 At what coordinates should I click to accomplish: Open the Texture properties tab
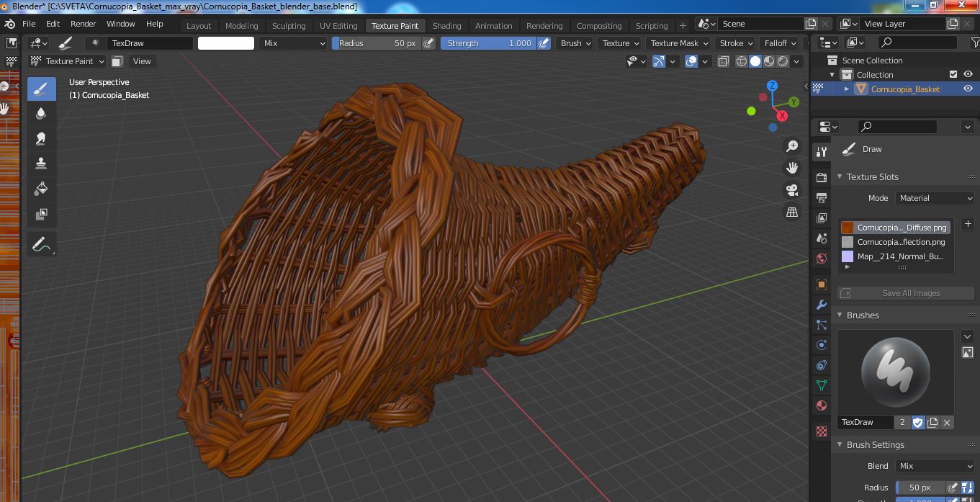click(x=822, y=431)
